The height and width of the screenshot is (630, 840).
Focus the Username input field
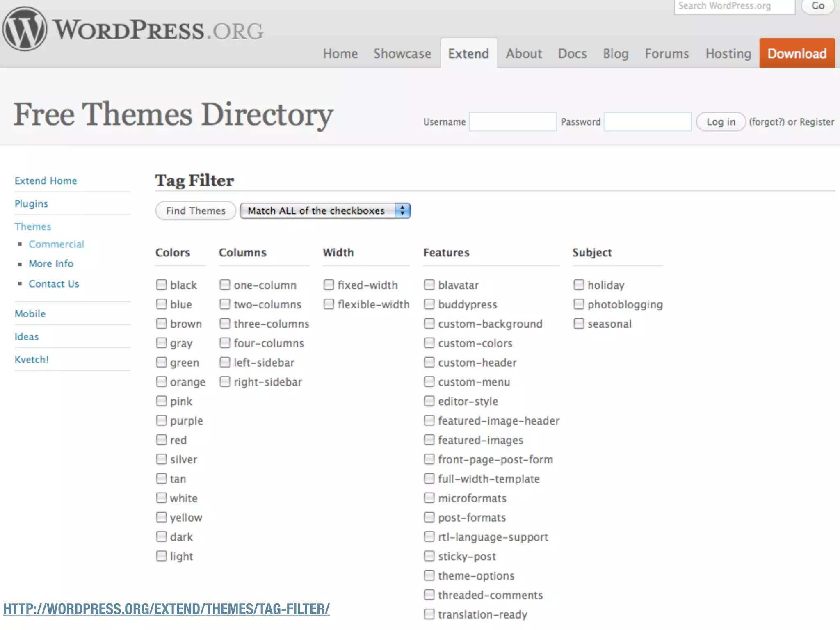(x=513, y=122)
